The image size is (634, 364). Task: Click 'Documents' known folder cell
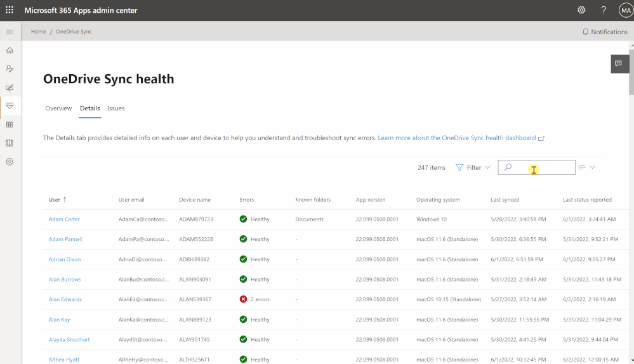coord(309,219)
